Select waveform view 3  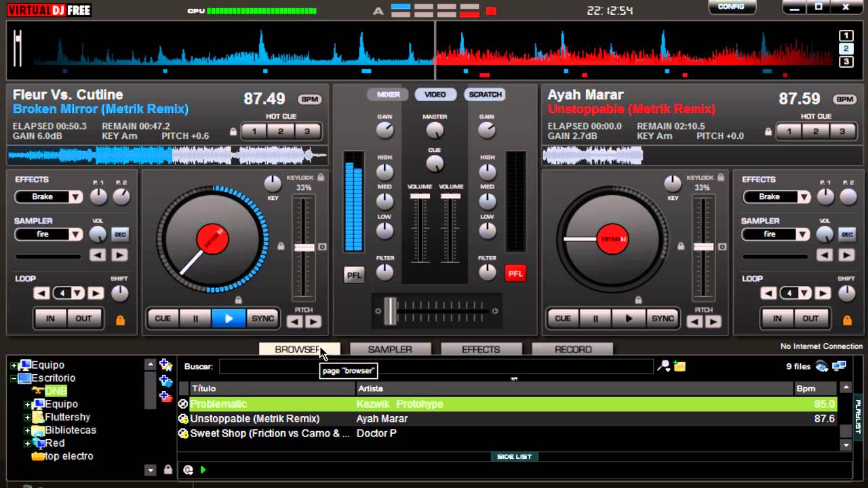(x=846, y=62)
